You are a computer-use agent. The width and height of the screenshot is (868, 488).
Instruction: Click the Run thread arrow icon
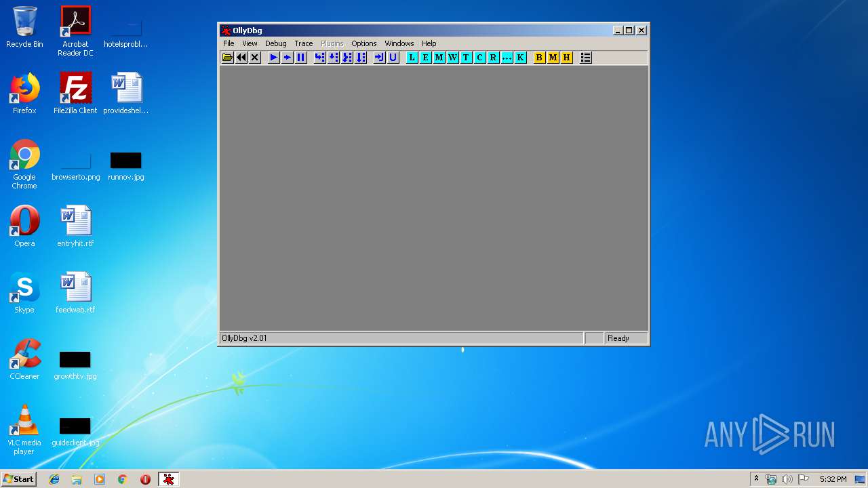pyautogui.click(x=288, y=58)
